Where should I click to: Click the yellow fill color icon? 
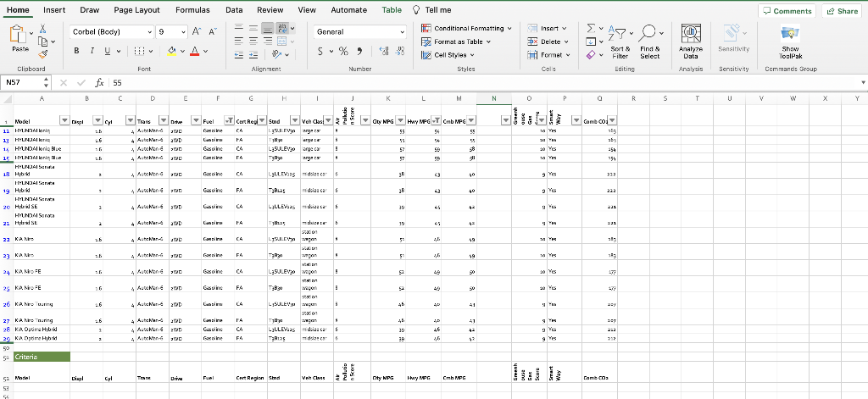(x=172, y=51)
